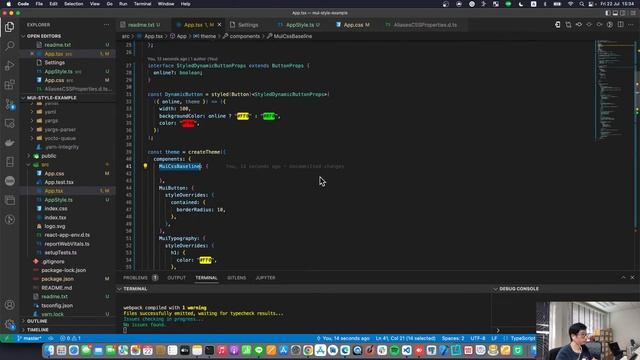Click the split editor right icon

coord(620,24)
